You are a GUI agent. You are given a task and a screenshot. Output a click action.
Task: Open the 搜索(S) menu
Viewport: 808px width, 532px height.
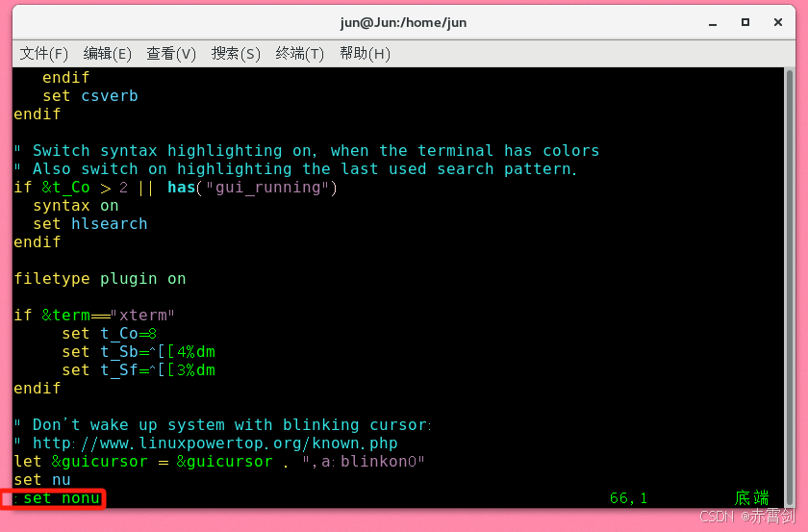[236, 54]
